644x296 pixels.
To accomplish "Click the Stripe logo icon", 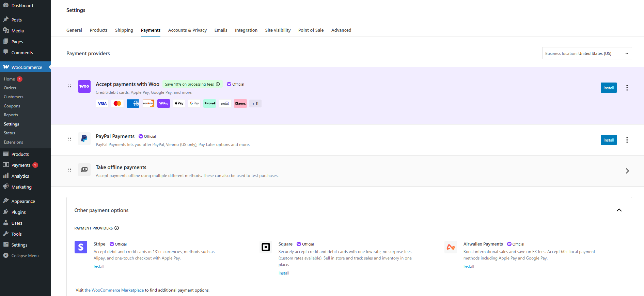I will point(81,247).
